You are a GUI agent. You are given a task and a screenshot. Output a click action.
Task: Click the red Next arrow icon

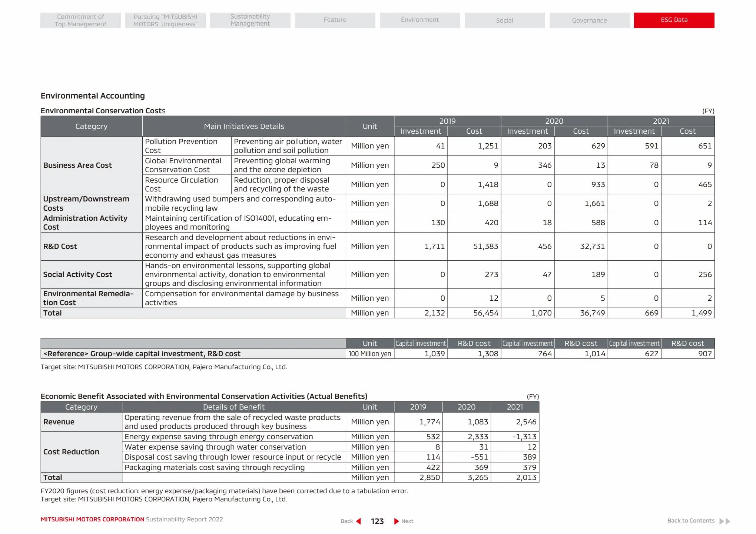pyautogui.click(x=397, y=521)
